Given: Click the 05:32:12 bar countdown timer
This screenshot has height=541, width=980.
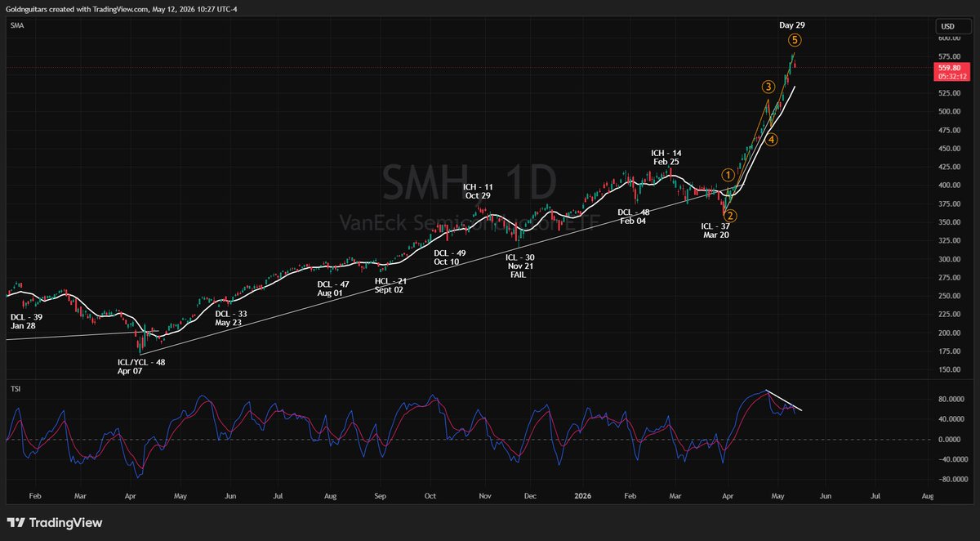Looking at the screenshot, I should tap(952, 77).
